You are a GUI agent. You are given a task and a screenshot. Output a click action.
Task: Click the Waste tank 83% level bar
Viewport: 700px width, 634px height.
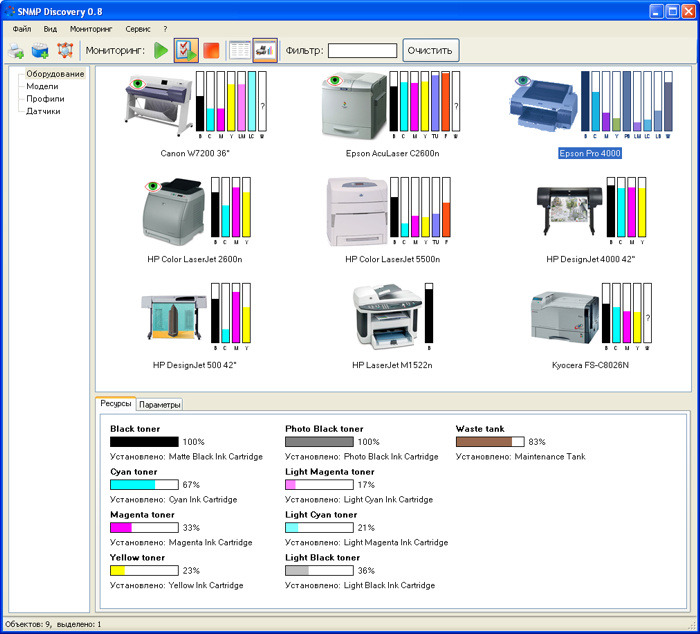point(490,442)
